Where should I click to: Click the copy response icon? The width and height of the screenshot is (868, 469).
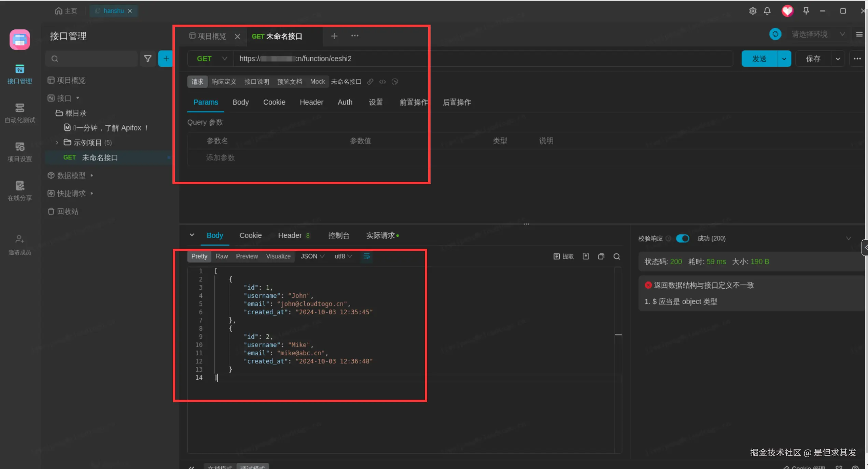(x=601, y=257)
